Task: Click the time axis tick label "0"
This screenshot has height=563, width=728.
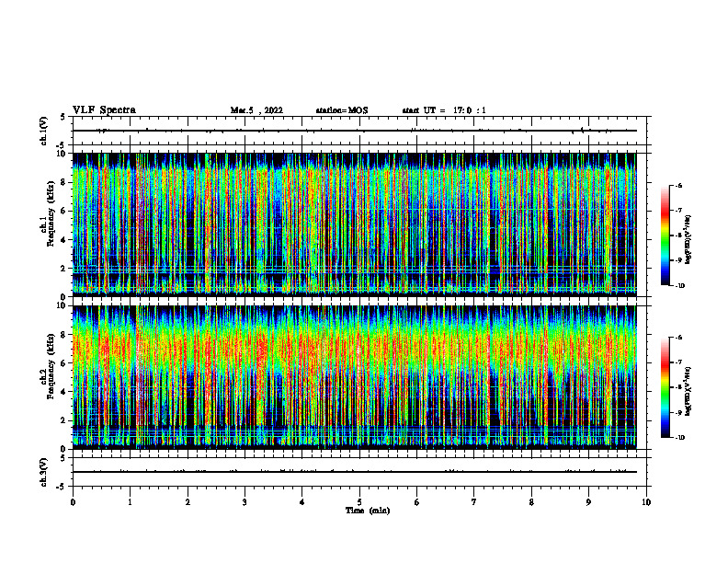Action: [73, 502]
